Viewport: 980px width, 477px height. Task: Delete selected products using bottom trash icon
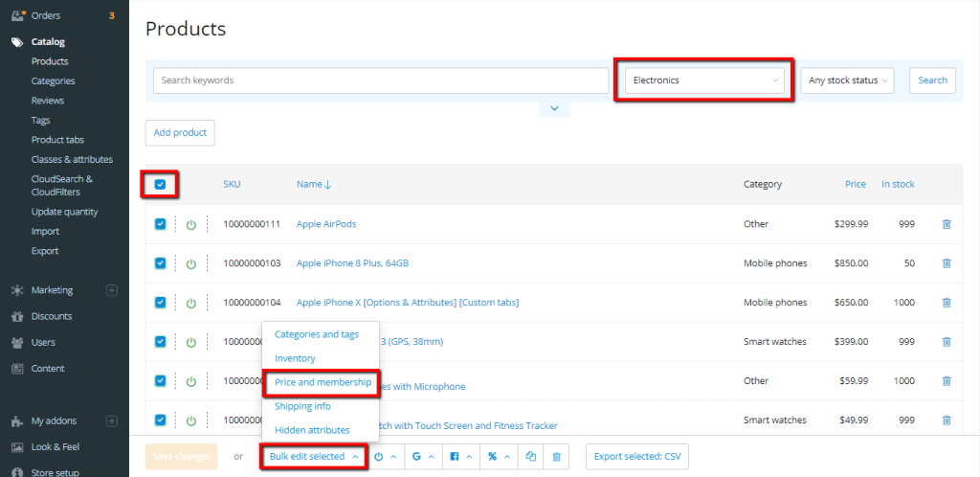click(x=556, y=456)
